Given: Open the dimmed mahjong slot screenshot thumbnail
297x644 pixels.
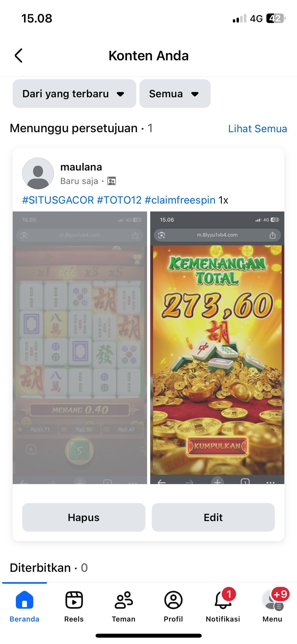Looking at the screenshot, I should pyautogui.click(x=80, y=348).
